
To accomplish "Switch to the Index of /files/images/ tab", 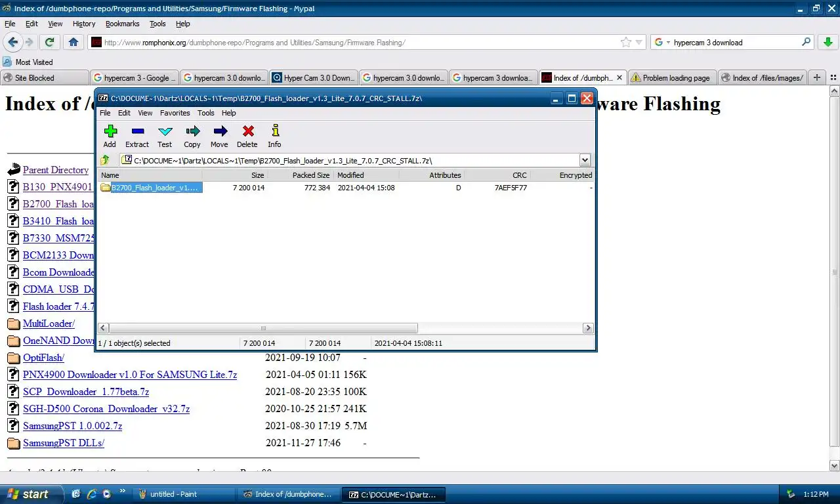I will (761, 77).
